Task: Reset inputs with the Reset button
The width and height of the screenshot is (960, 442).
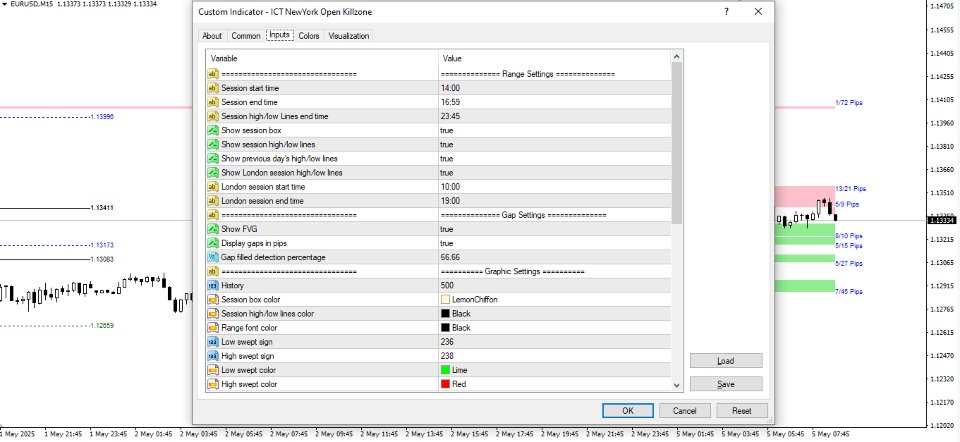Action: [741, 411]
